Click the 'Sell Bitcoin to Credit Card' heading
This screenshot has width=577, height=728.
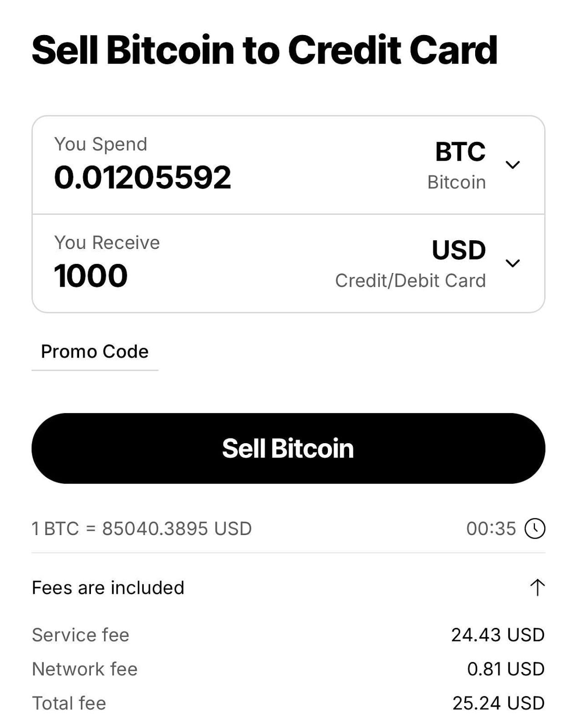tap(265, 50)
